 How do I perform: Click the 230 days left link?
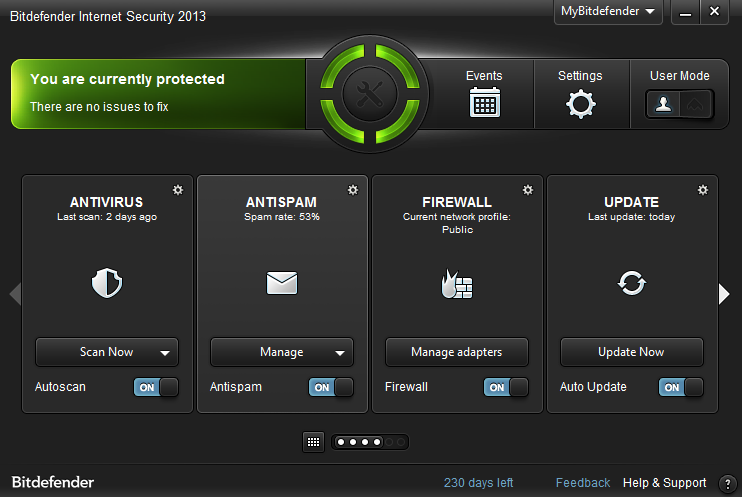point(478,483)
